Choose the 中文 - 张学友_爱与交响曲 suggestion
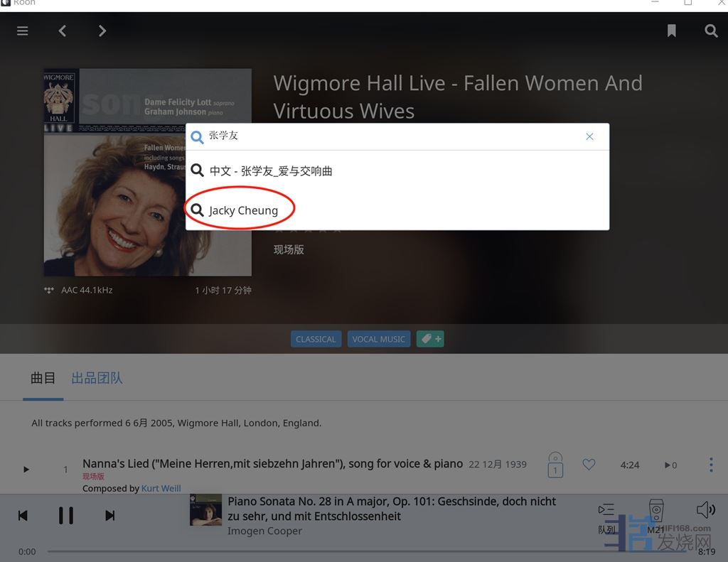Screen dimensions: 728x562 point(270,171)
